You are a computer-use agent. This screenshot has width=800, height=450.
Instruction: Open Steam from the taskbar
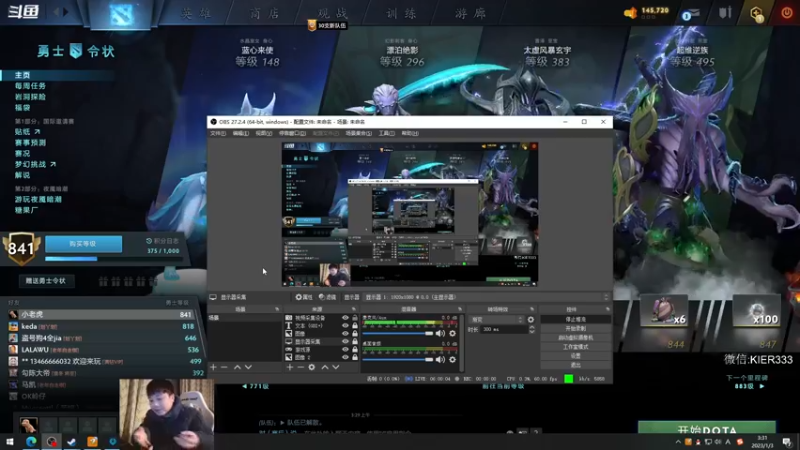71,441
